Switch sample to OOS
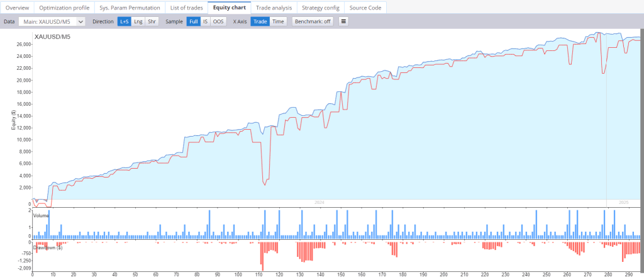This screenshot has width=644, height=277. tap(218, 21)
